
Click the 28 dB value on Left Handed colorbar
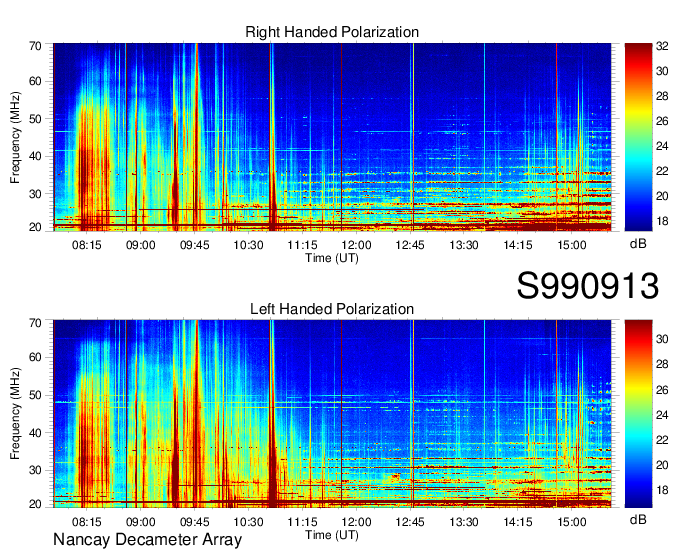(662, 364)
